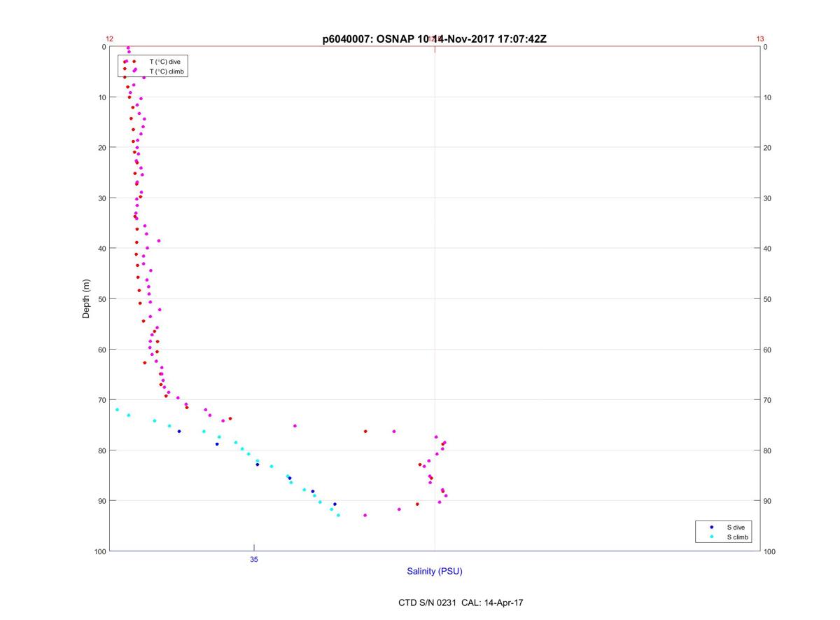Select the 'Salinity (PSU)' axis label

(435, 572)
